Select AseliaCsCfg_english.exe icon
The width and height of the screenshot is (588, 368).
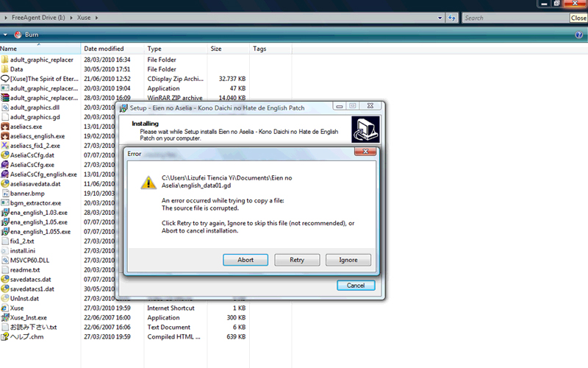pos(5,174)
